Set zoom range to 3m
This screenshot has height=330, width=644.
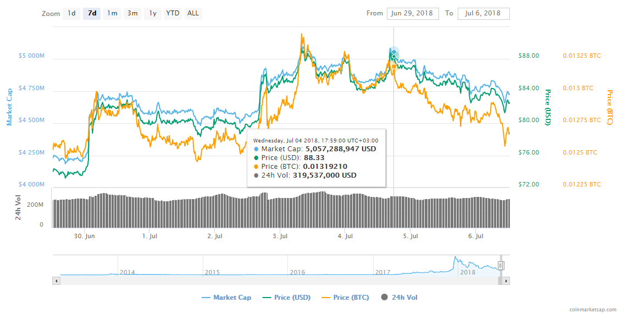pyautogui.click(x=132, y=13)
